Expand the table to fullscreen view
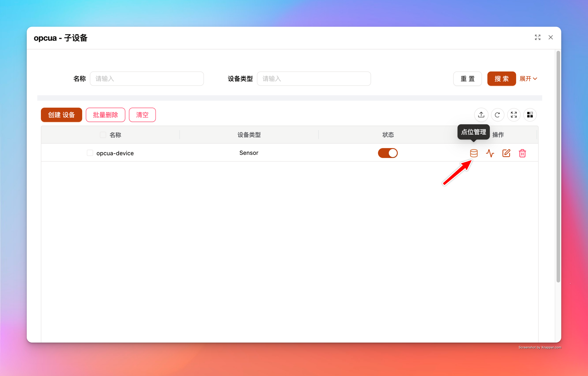The height and width of the screenshot is (376, 588). 514,115
